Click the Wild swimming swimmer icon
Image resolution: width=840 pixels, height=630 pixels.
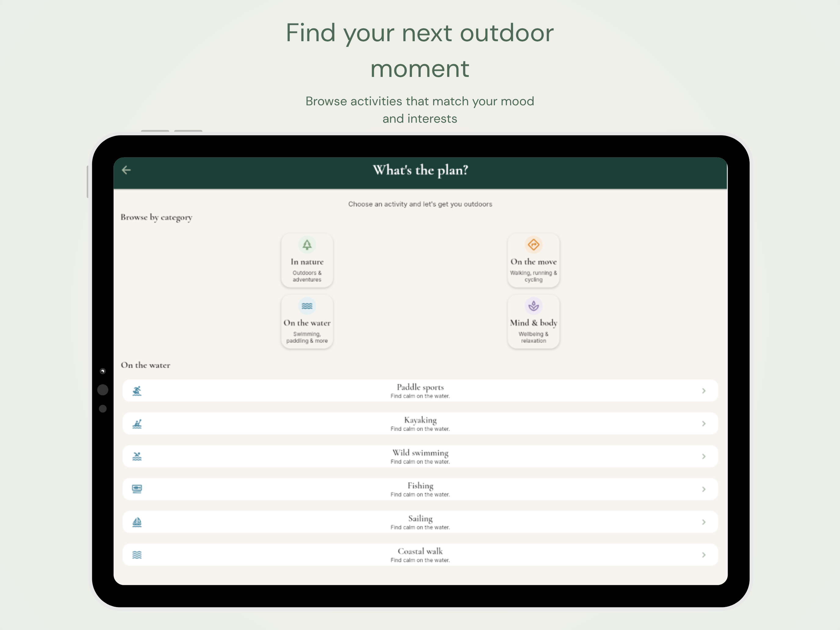tap(137, 456)
